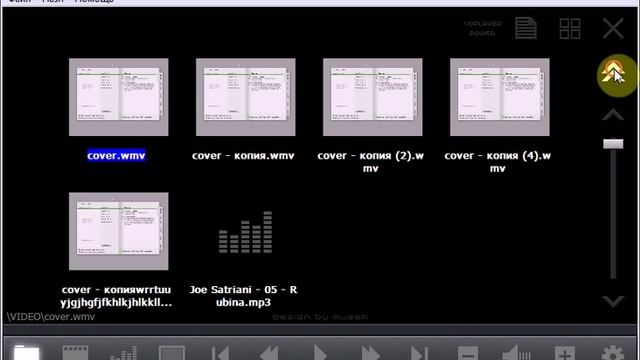Open the folder icon in bottom toolbar
This screenshot has width=640, height=360.
click(27, 353)
